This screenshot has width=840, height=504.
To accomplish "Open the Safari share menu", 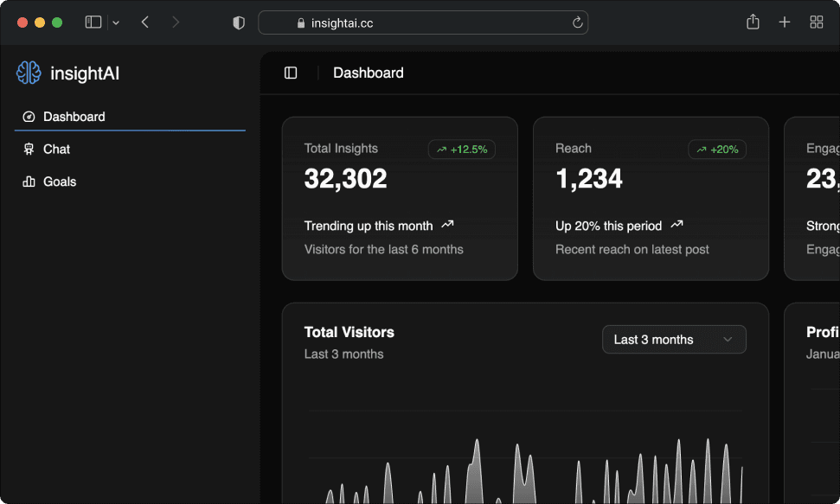I will [x=753, y=22].
